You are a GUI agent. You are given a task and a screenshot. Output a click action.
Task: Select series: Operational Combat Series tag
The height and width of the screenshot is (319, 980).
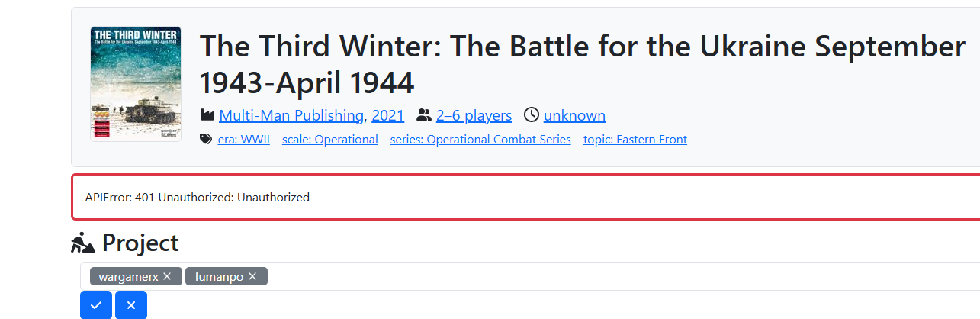(480, 140)
